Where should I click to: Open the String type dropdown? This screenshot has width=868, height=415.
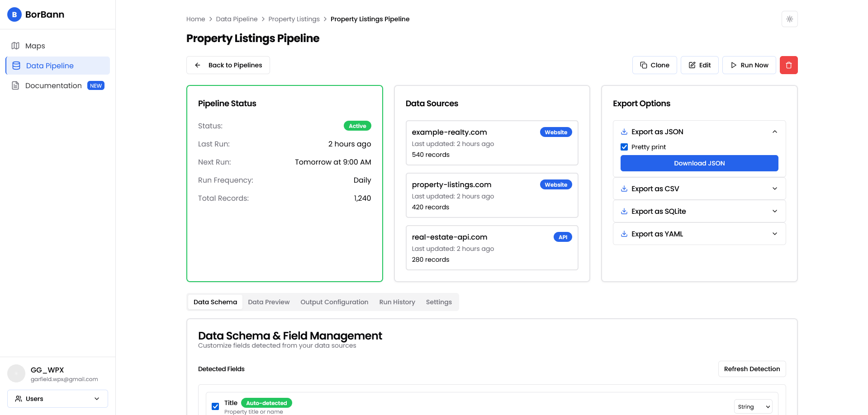pyautogui.click(x=753, y=406)
